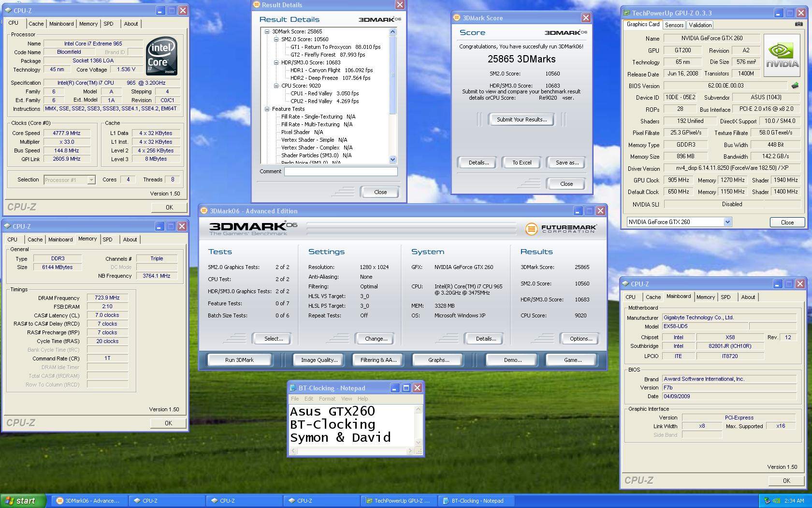The image size is (812, 508).
Task: Click the Notepad vertical scrollbar down arrow
Action: coord(419,442)
